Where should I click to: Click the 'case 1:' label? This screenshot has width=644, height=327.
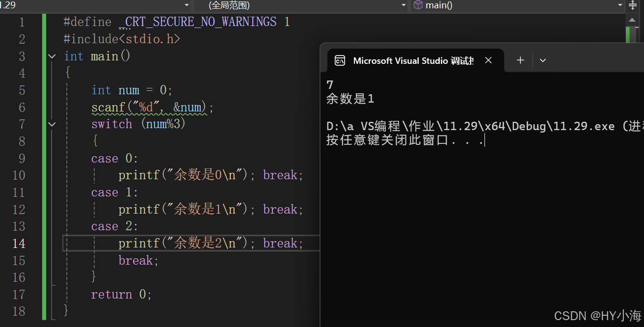point(115,192)
